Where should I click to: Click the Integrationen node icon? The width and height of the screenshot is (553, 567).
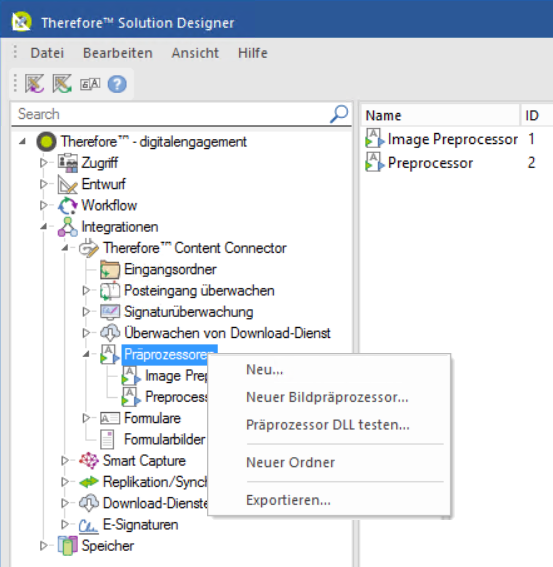click(x=68, y=227)
